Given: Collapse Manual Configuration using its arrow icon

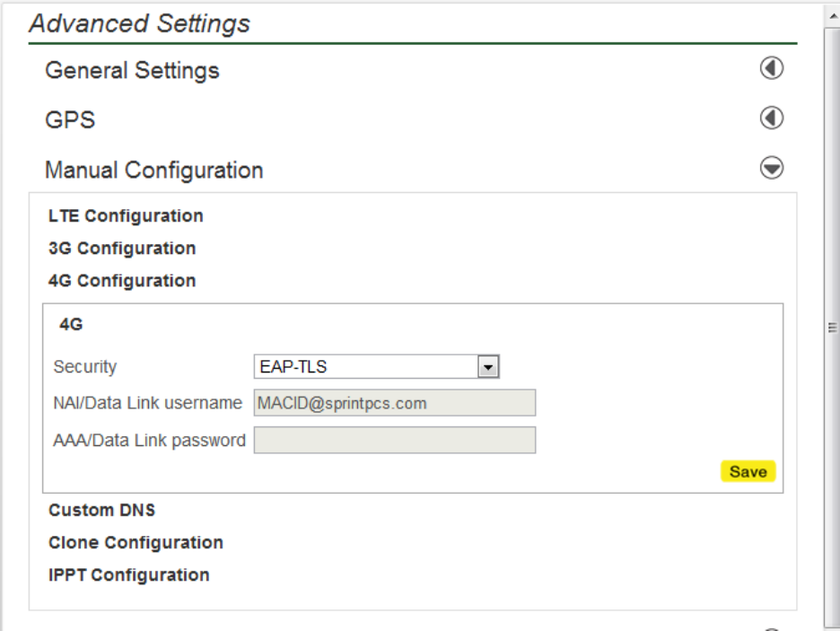Looking at the screenshot, I should (x=771, y=169).
